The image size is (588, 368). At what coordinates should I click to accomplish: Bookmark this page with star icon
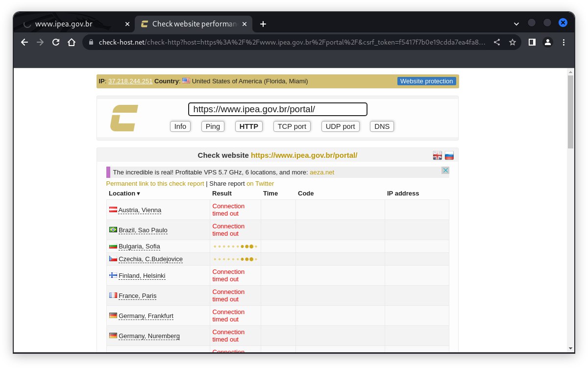(513, 42)
